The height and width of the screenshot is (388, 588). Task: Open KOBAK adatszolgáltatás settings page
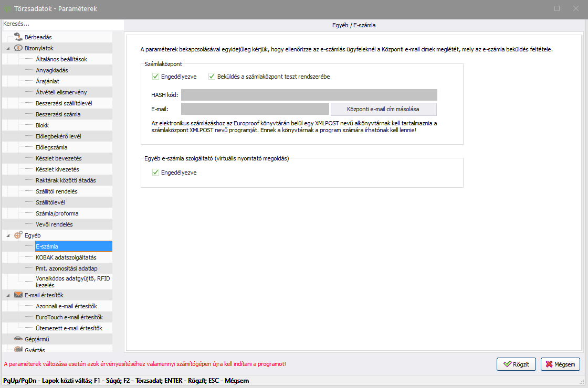pos(66,257)
